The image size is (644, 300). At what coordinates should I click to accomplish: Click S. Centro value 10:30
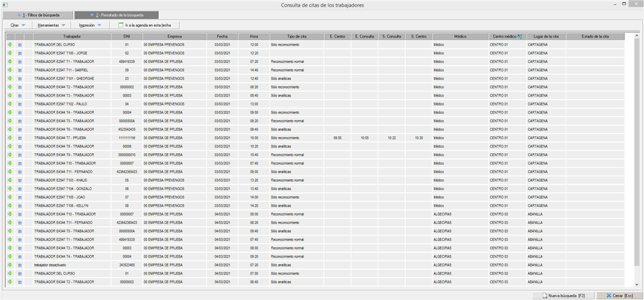pos(419,138)
